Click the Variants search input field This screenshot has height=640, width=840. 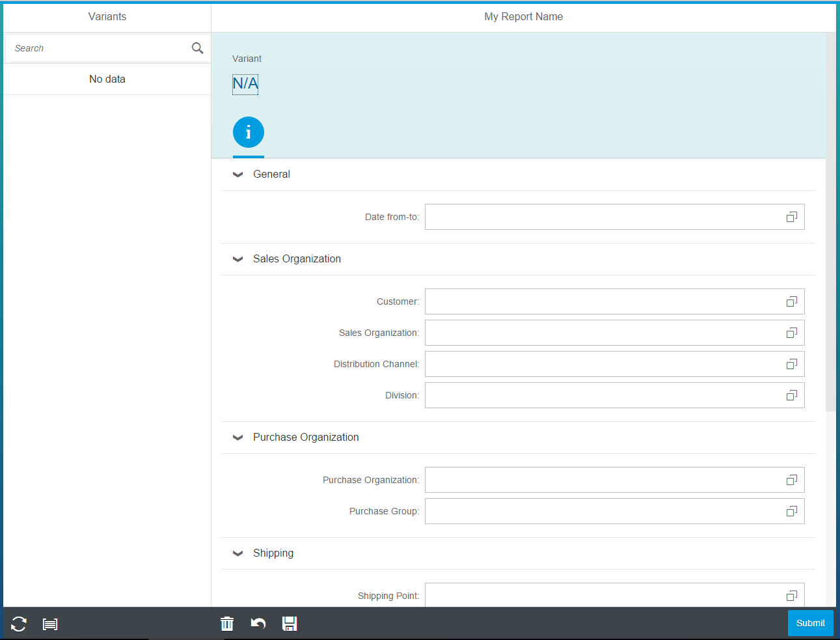(x=98, y=48)
